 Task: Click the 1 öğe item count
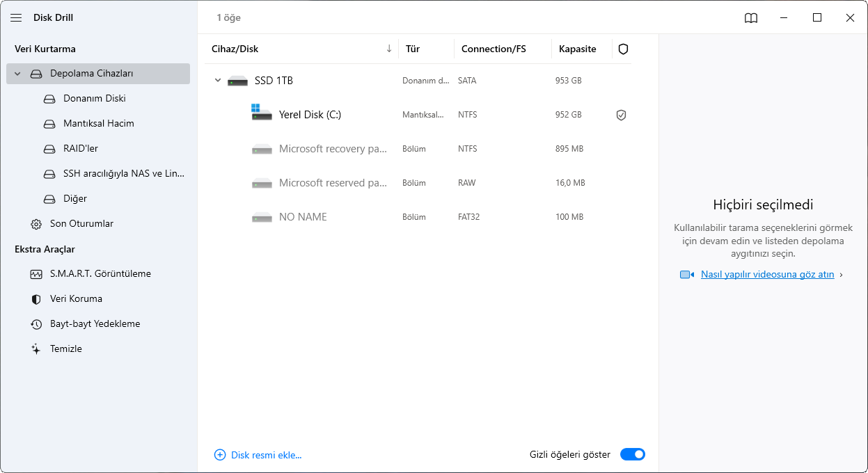click(x=228, y=18)
